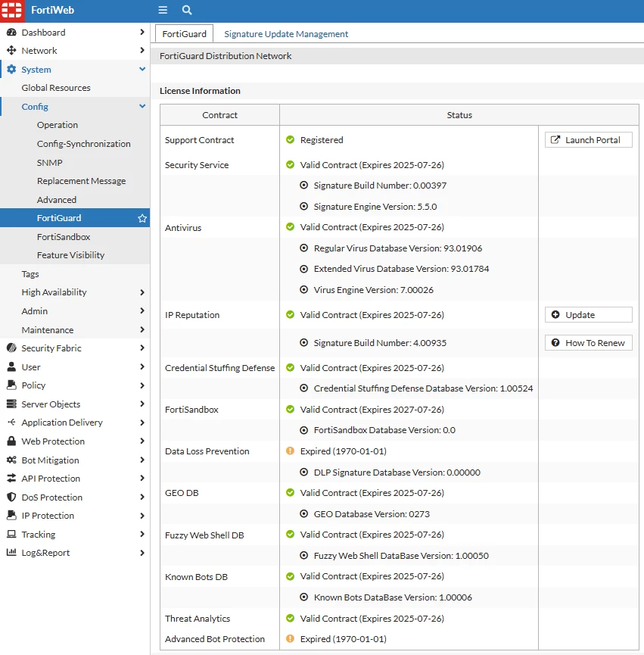
Task: Click green check icon in FortiSandbox row
Action: tap(290, 409)
